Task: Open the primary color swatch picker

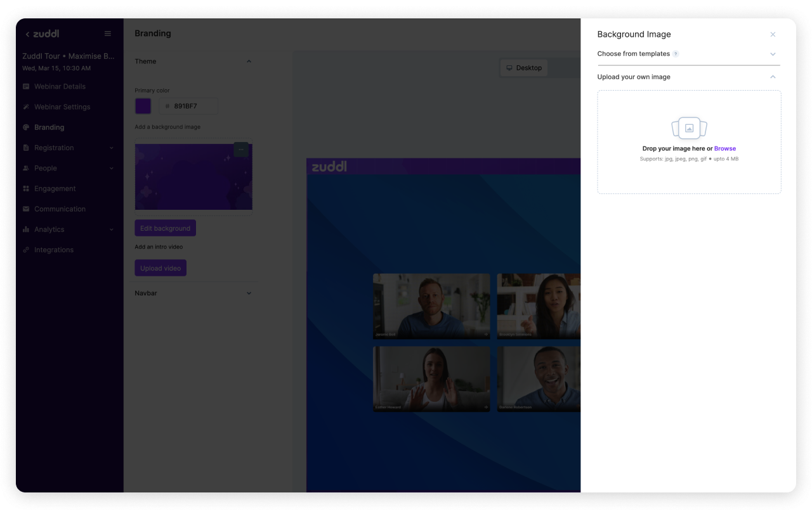Action: pyautogui.click(x=143, y=106)
